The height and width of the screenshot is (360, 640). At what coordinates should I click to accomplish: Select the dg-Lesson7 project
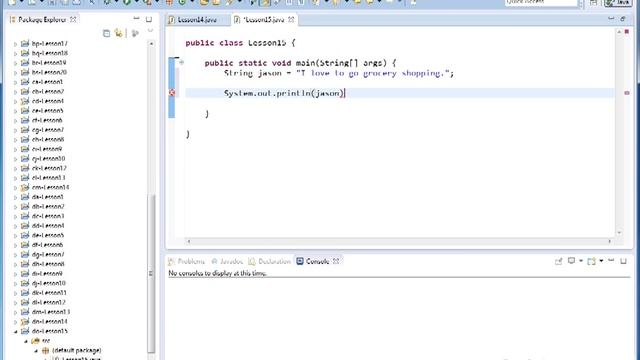(48, 254)
